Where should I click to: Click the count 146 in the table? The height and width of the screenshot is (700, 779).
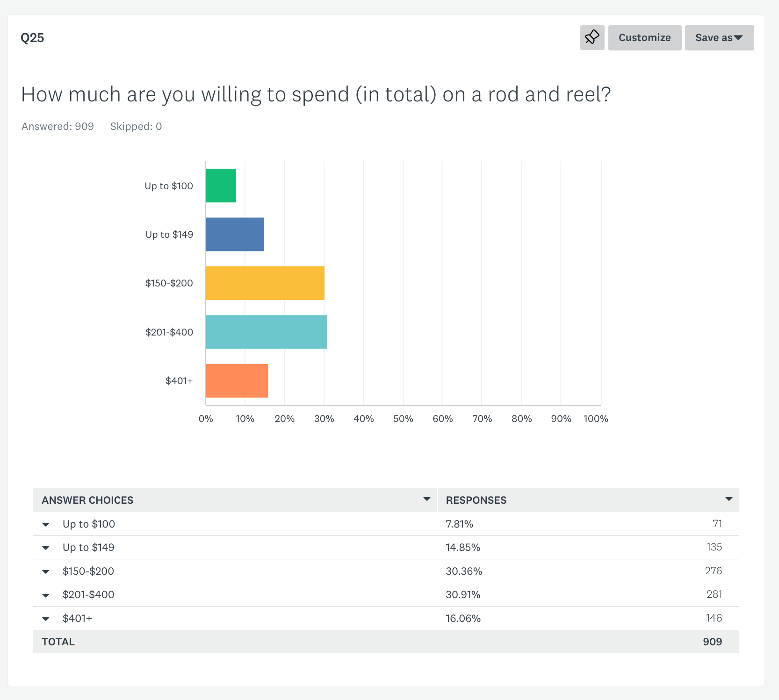(714, 618)
